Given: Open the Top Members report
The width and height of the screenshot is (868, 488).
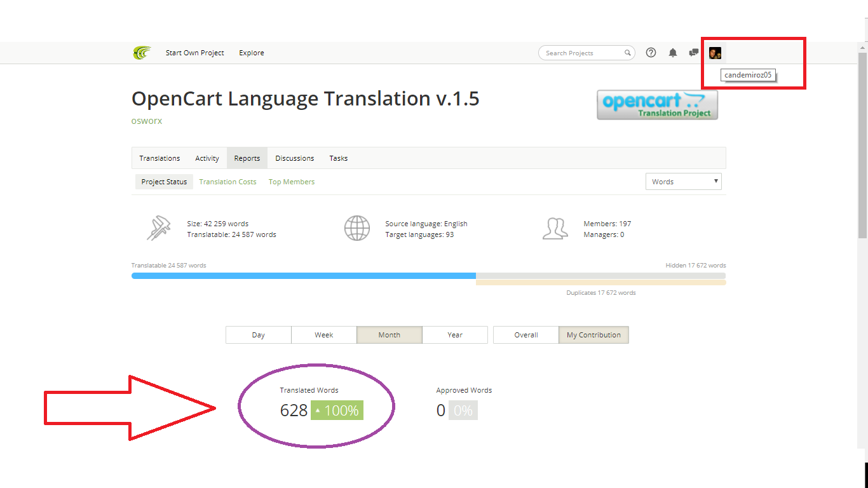Looking at the screenshot, I should click(292, 182).
